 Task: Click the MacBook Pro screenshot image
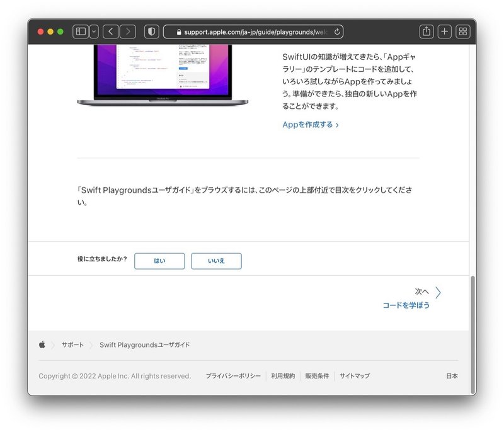pyautogui.click(x=163, y=75)
